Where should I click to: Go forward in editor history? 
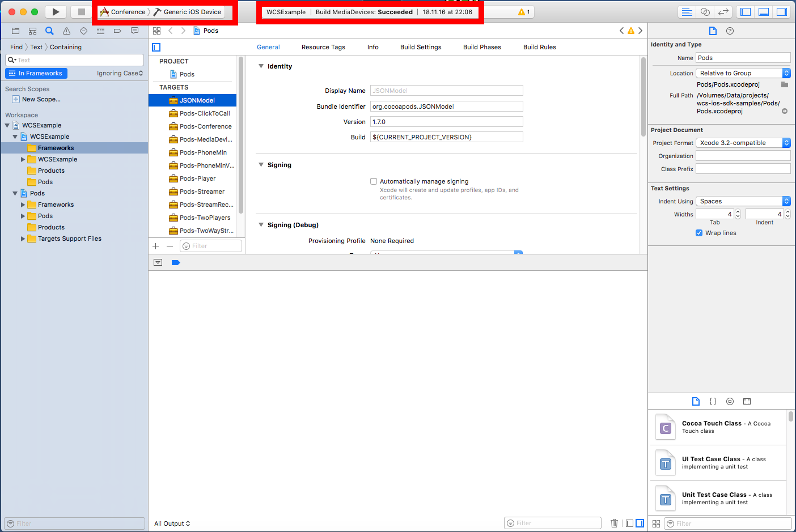click(183, 31)
